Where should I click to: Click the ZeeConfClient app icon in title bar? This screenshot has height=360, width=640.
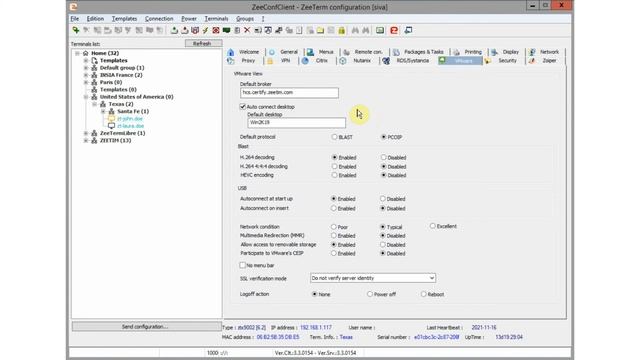[73, 7]
